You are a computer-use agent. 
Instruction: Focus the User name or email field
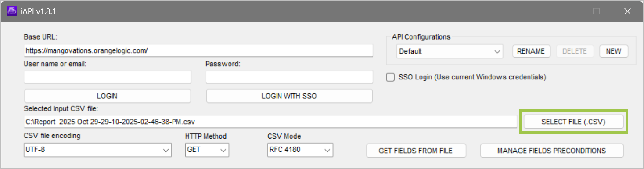108,77
